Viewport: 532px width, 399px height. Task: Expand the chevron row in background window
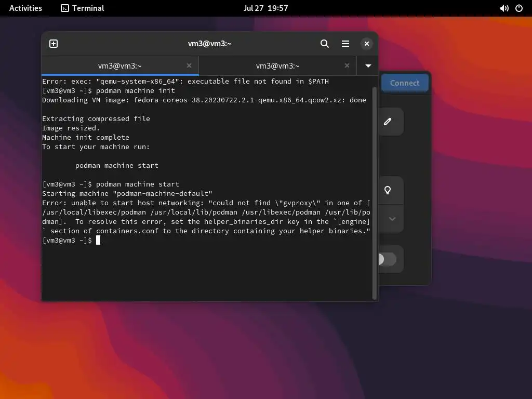tap(392, 219)
